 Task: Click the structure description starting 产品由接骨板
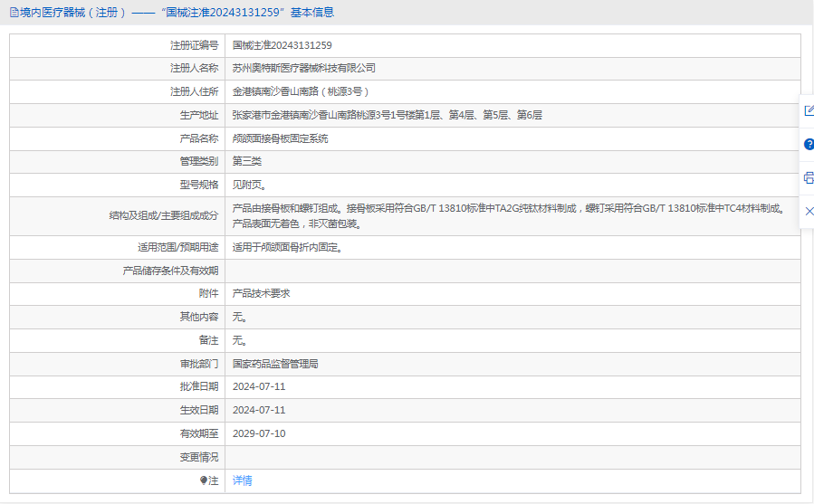[x=509, y=216]
